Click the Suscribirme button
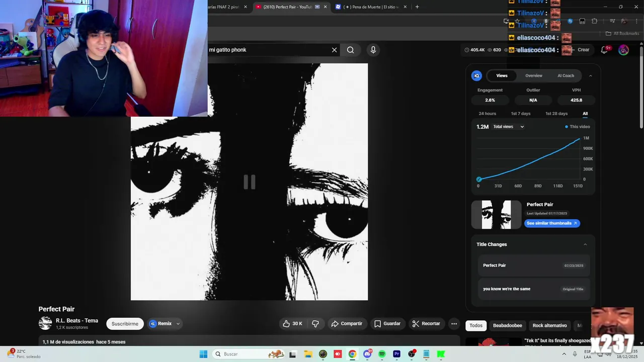 click(125, 324)
